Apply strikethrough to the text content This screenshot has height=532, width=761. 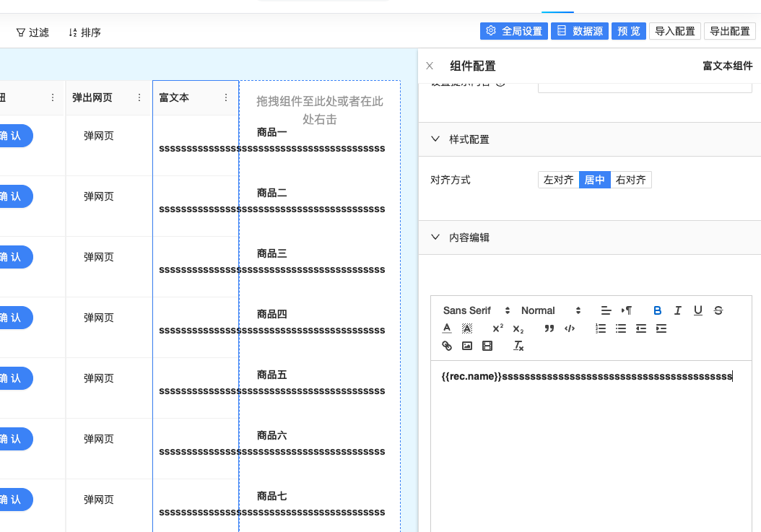coord(718,310)
